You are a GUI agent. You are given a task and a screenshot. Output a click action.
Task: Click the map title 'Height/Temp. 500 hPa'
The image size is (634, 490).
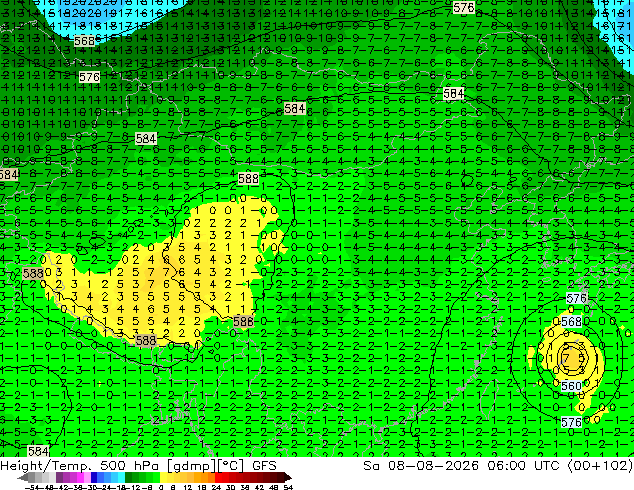tap(79, 466)
